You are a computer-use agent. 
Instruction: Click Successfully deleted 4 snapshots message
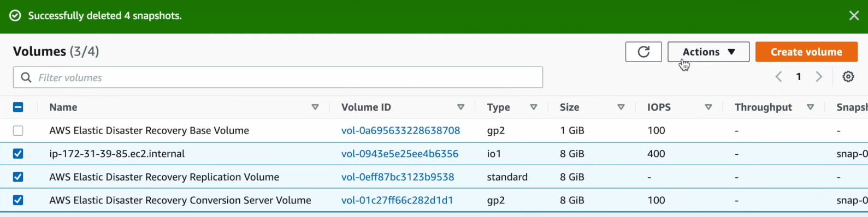click(x=105, y=16)
